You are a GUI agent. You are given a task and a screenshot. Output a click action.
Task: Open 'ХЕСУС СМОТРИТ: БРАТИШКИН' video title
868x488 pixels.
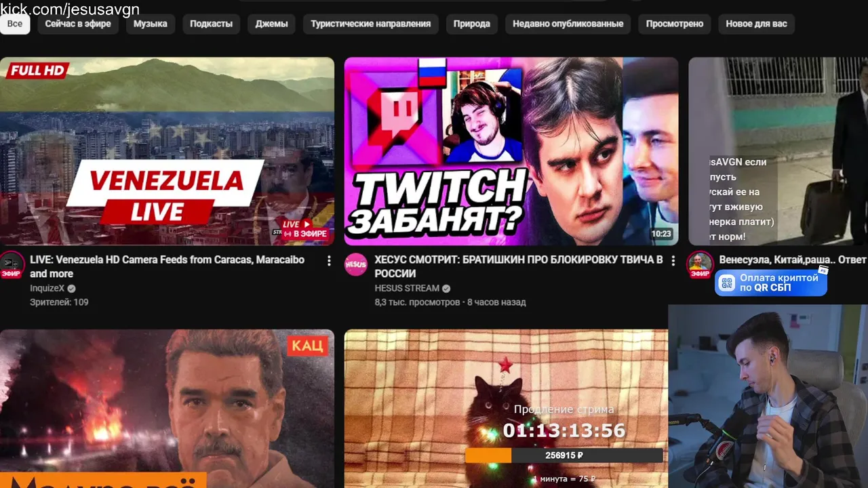(518, 266)
